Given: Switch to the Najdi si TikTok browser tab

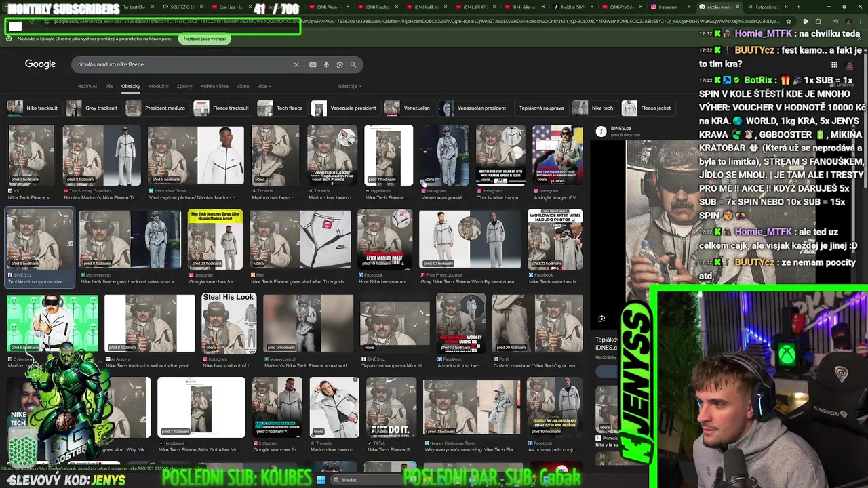Looking at the screenshot, I should tap(573, 7).
